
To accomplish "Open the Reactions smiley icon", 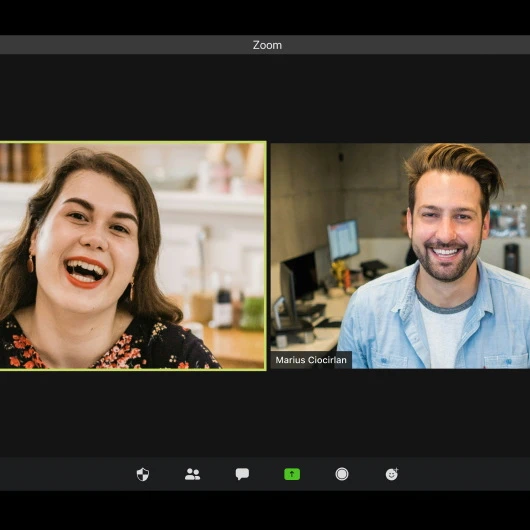I will pyautogui.click(x=392, y=474).
